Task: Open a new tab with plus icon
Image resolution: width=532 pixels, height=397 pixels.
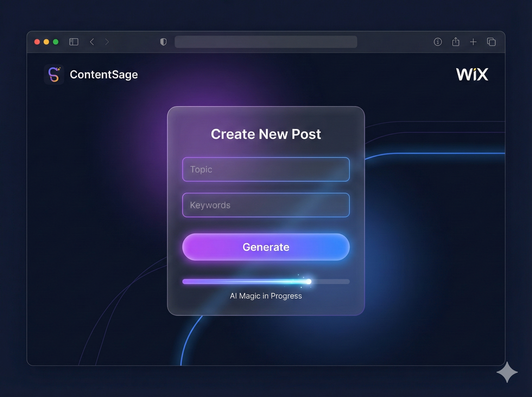Action: [473, 42]
